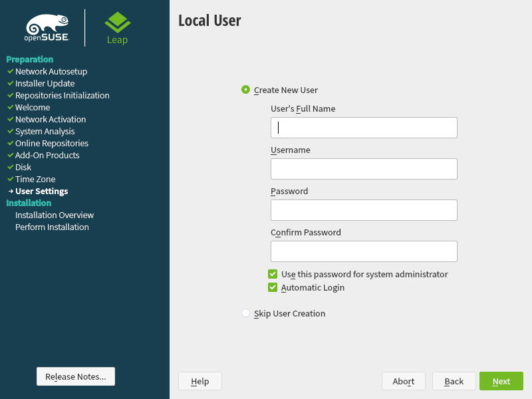Abort the installation
This screenshot has height=399, width=532.
[404, 381]
